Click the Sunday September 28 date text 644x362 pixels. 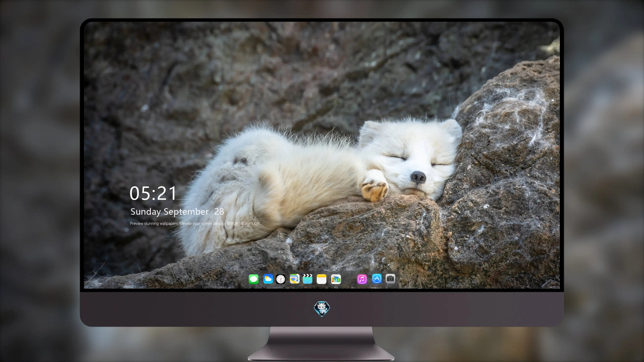(177, 212)
